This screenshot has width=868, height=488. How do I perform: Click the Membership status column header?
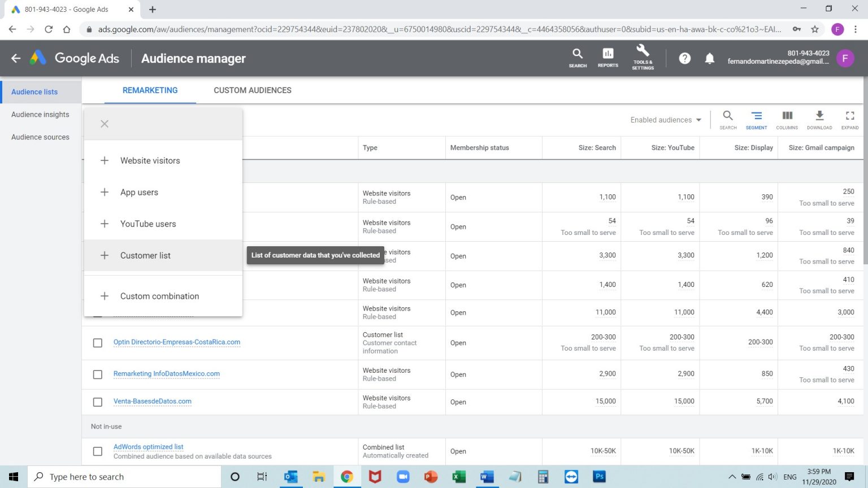click(480, 147)
